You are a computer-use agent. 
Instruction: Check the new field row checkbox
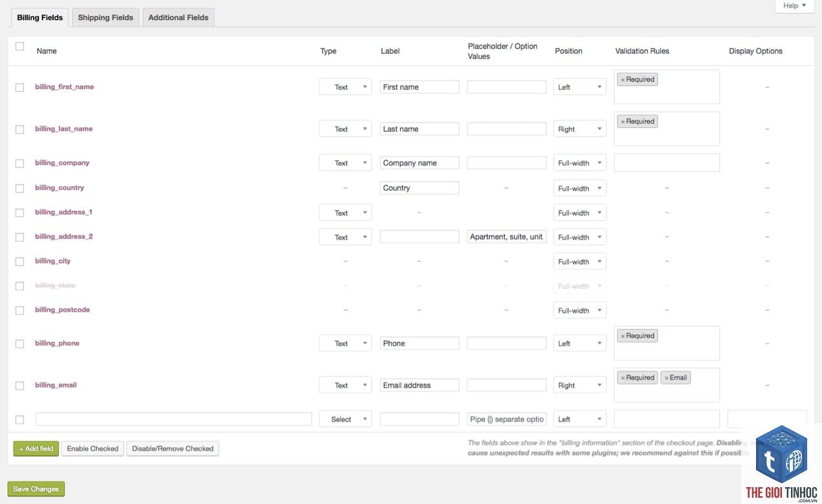(x=19, y=419)
